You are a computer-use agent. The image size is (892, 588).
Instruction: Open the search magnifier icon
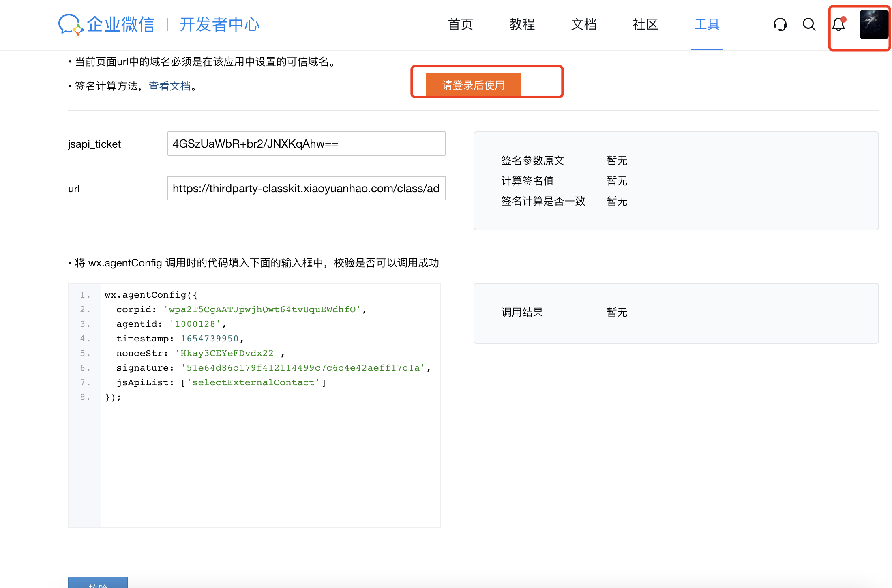809,24
